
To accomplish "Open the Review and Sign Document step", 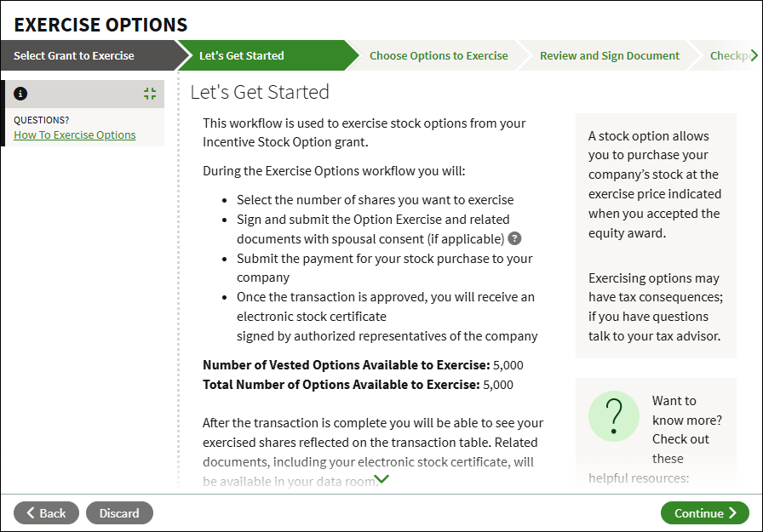I will pos(610,56).
